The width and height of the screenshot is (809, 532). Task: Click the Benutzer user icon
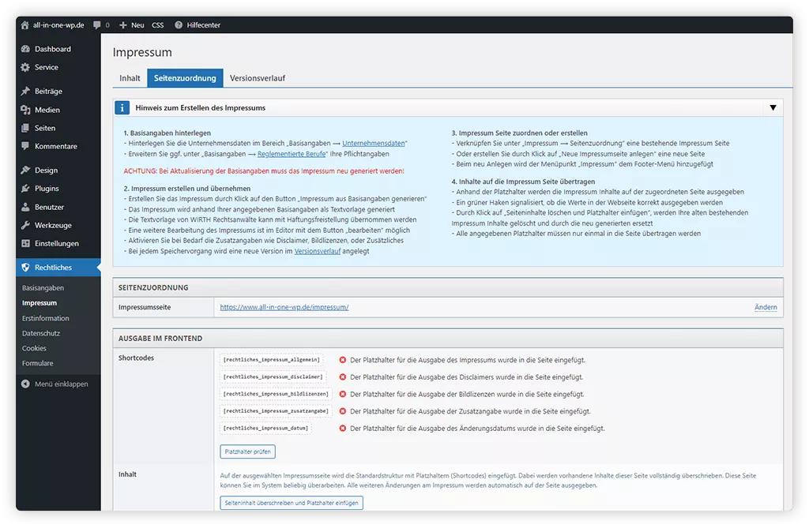click(x=26, y=207)
